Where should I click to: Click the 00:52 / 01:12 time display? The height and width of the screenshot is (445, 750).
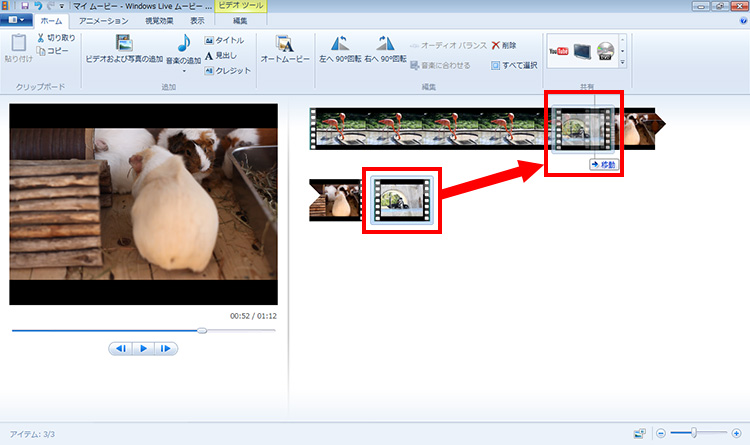pos(253,316)
